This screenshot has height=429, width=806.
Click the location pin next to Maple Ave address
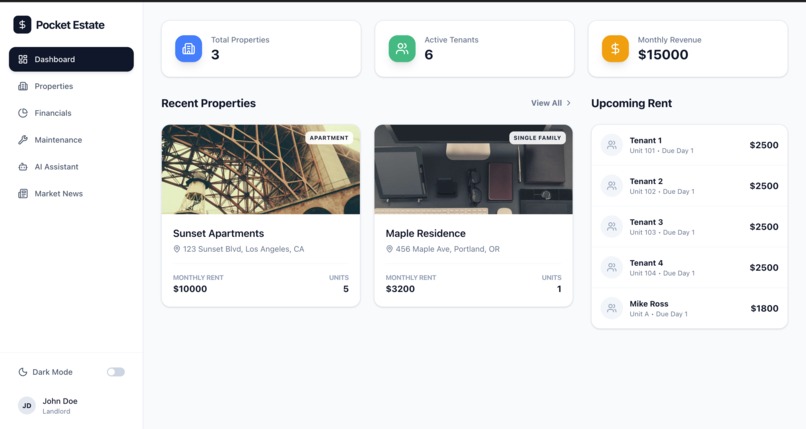[390, 249]
